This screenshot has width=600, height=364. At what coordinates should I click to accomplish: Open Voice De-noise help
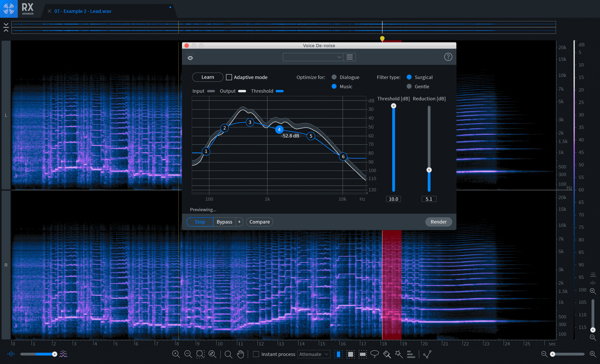448,57
